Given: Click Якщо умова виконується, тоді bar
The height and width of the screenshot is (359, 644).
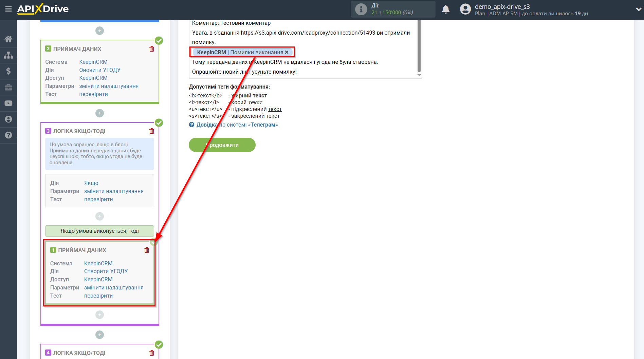Looking at the screenshot, I should tap(99, 231).
